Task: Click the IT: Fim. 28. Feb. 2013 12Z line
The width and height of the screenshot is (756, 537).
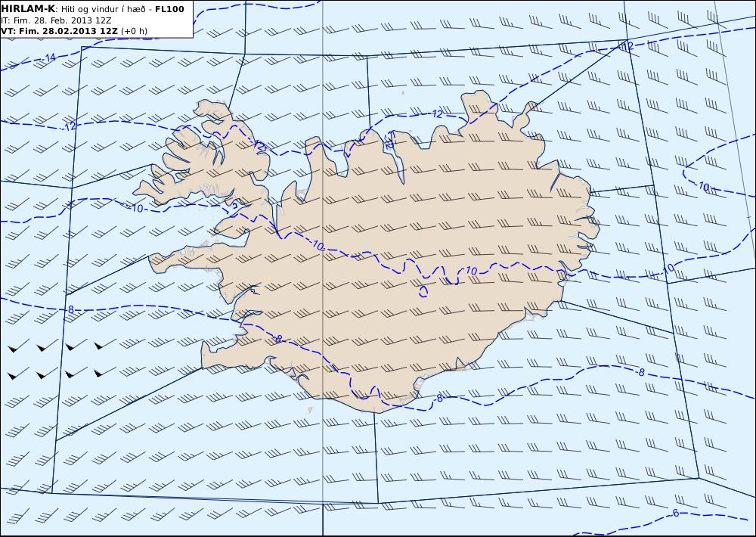Action: click(x=56, y=20)
